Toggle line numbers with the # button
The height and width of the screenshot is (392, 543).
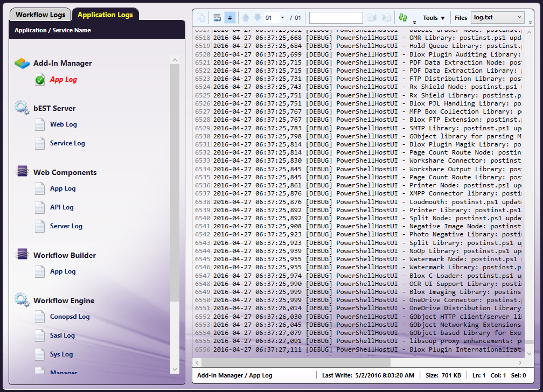[x=230, y=18]
